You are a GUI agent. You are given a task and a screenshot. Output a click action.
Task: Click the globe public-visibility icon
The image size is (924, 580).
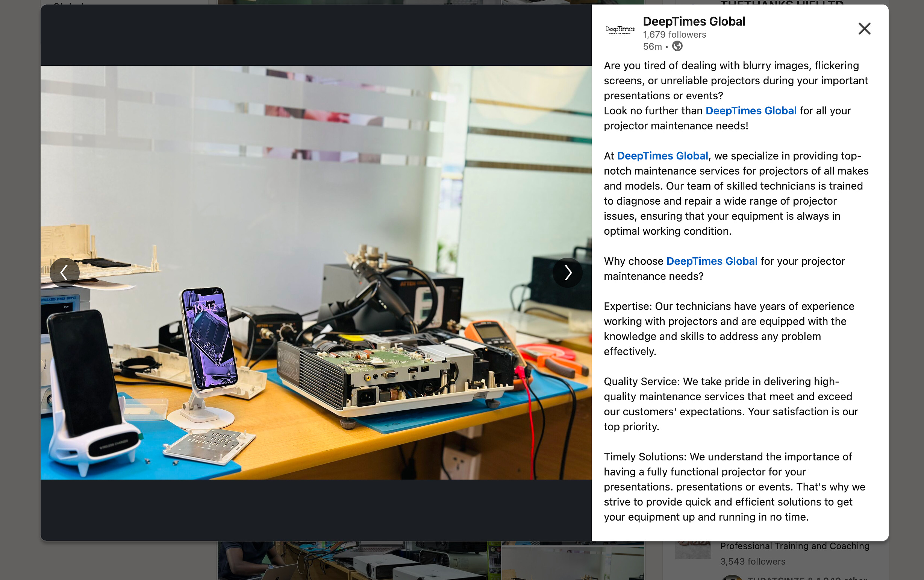678,46
